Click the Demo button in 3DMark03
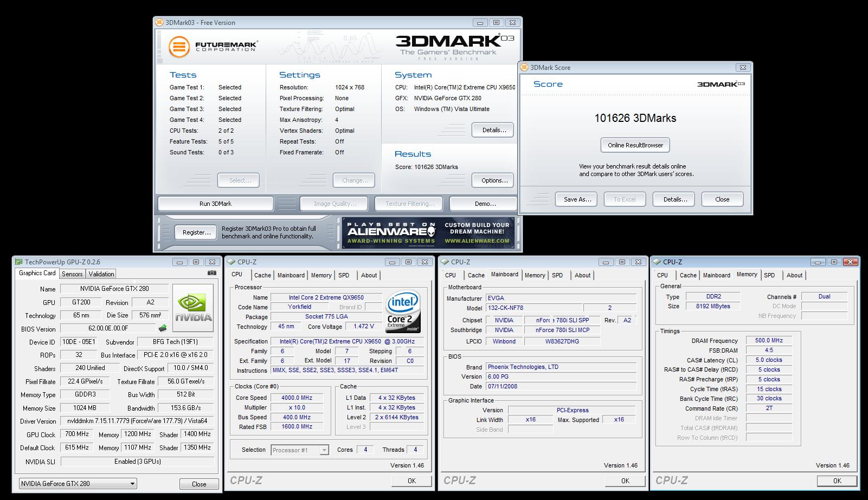This screenshot has width=868, height=500. click(484, 204)
